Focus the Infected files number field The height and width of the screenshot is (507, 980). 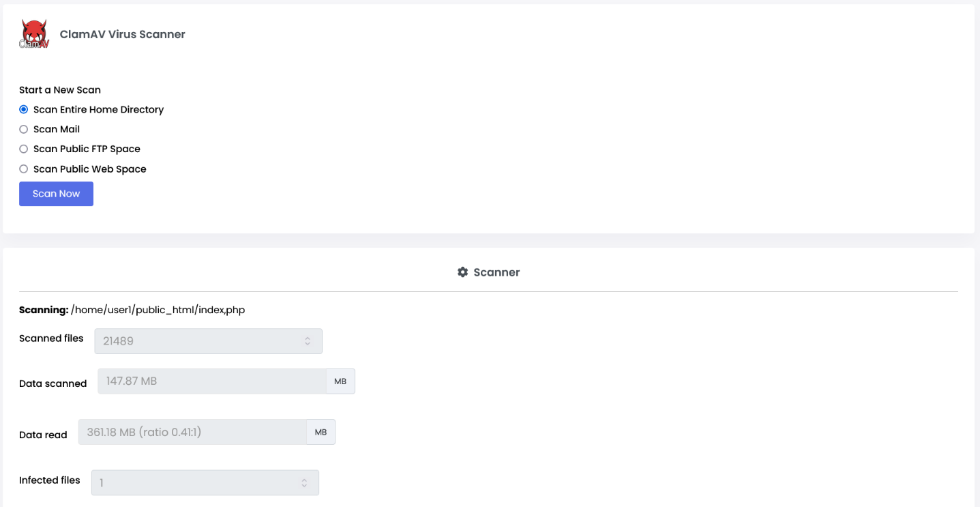(x=194, y=483)
